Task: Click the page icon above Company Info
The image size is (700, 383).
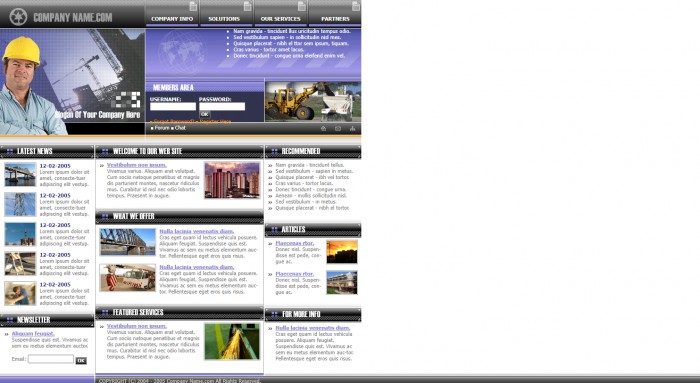Action: coord(193,6)
